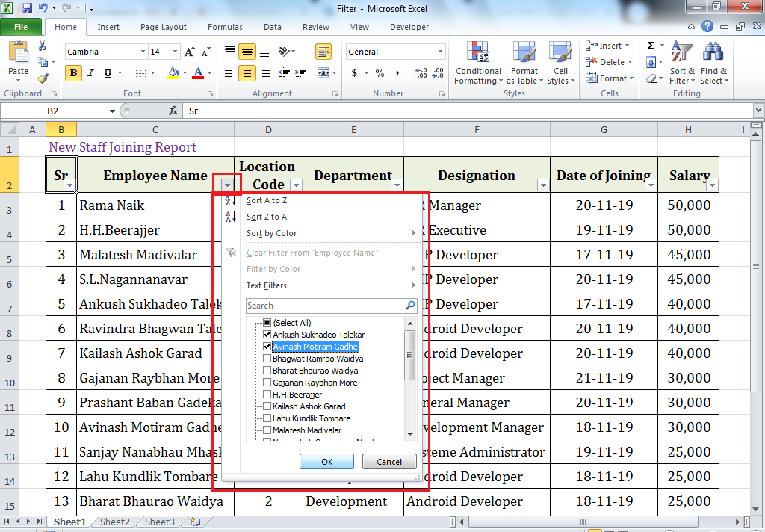Open the Designation column filter dropdown
This screenshot has width=765, height=532.
coord(543,185)
